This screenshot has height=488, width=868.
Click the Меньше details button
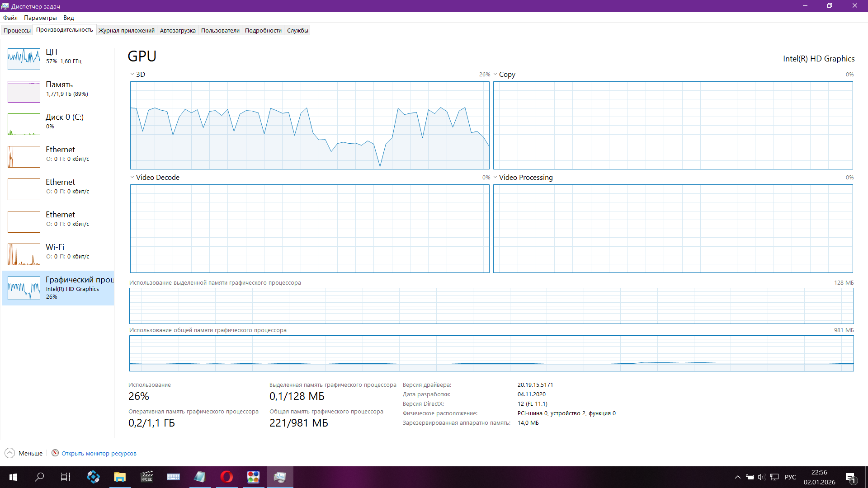point(30,453)
